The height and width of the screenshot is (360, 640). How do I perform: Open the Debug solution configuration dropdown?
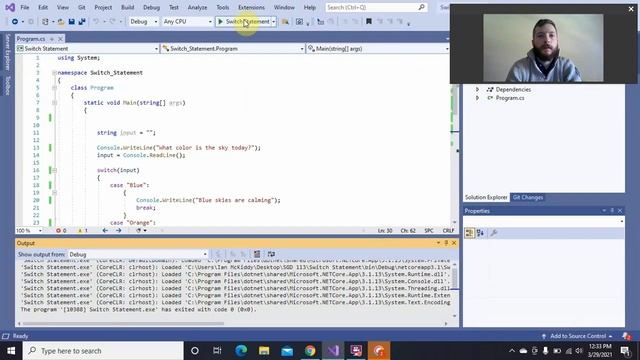(143, 22)
